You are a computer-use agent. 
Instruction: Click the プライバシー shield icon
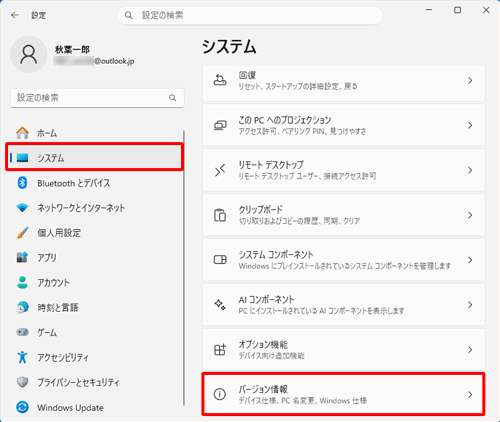click(x=22, y=382)
